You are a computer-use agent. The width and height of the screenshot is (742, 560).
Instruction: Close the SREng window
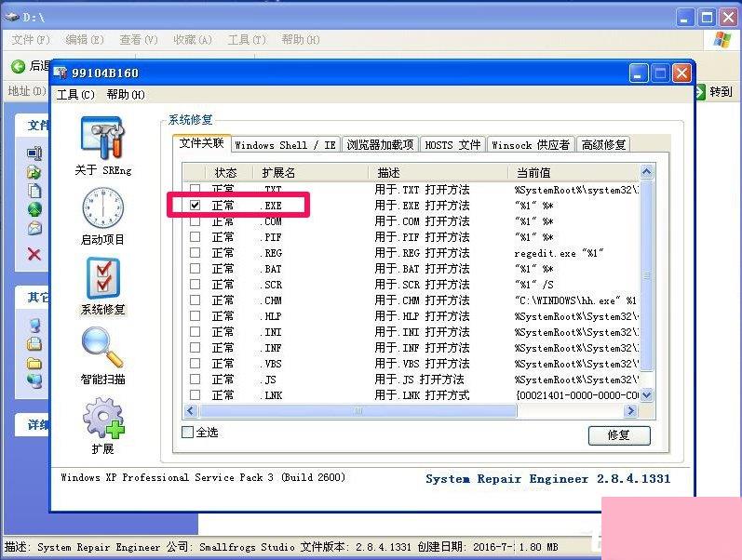click(x=681, y=73)
